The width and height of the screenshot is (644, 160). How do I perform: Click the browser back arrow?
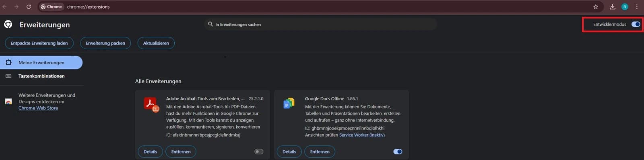pyautogui.click(x=5, y=7)
